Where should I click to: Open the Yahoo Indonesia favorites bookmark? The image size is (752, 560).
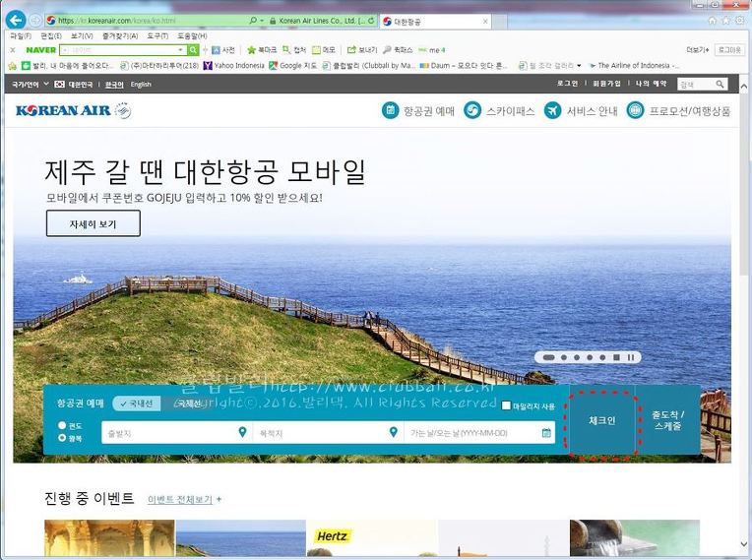tap(234, 66)
